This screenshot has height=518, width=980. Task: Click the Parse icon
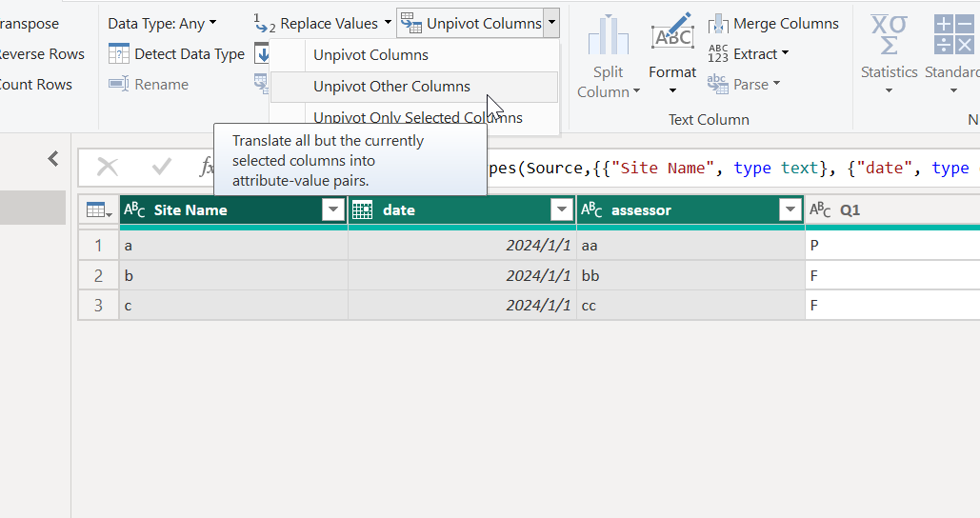[718, 84]
